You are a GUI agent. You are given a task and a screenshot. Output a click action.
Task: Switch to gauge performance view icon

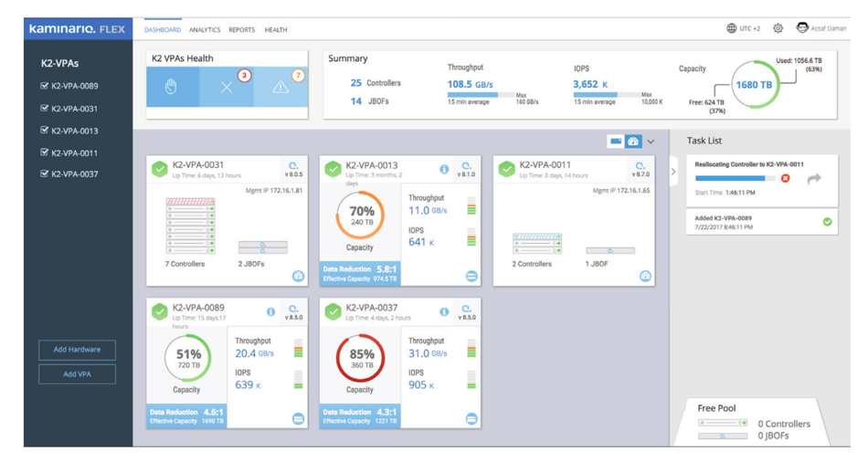[633, 142]
